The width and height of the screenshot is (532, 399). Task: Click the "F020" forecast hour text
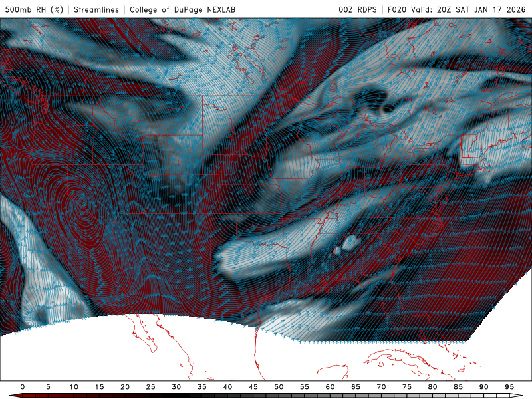[396, 9]
